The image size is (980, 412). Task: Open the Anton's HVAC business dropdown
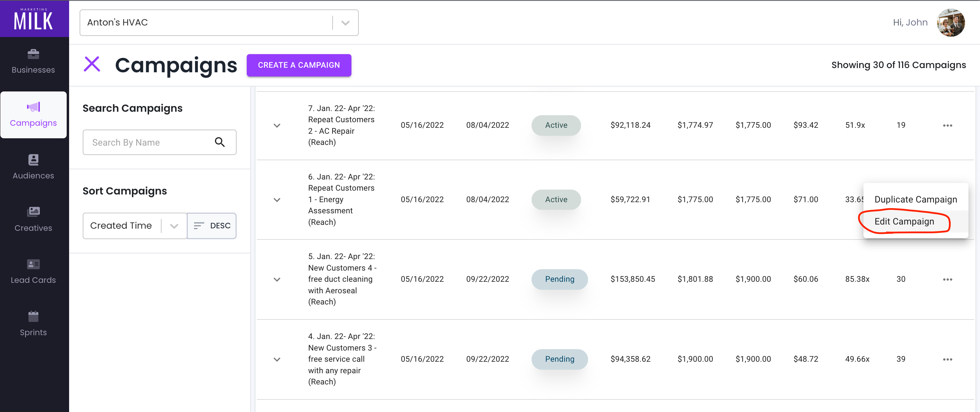coord(345,23)
